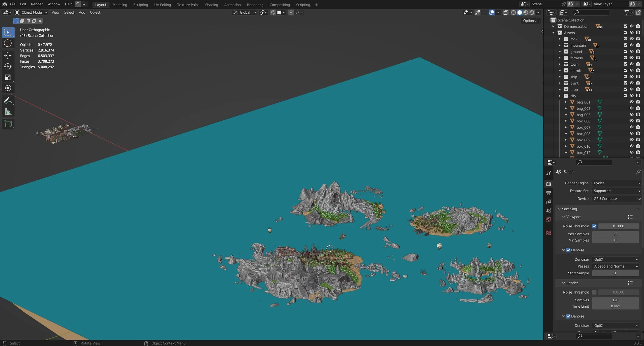Select the Measure tool
Image resolution: width=644 pixels, height=346 pixels.
[x=8, y=112]
